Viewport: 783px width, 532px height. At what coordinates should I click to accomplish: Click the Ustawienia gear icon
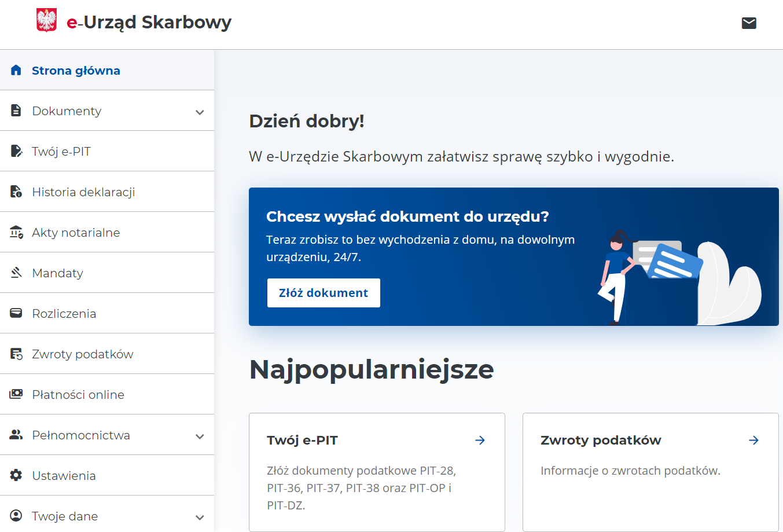tap(16, 475)
